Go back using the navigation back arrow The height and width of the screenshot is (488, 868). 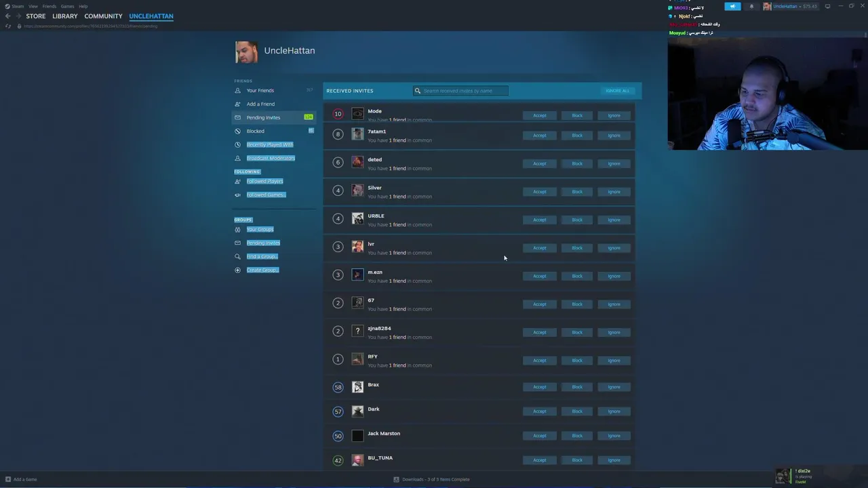(x=7, y=16)
